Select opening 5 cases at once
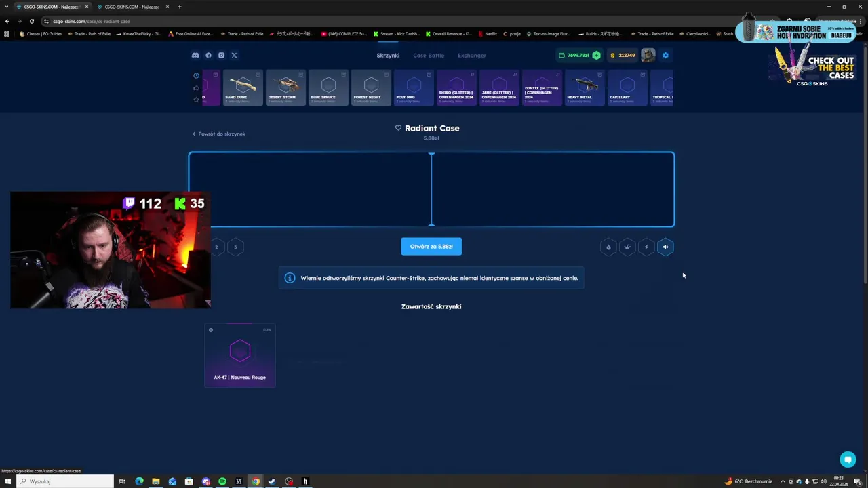The width and height of the screenshot is (868, 488). coord(235,247)
